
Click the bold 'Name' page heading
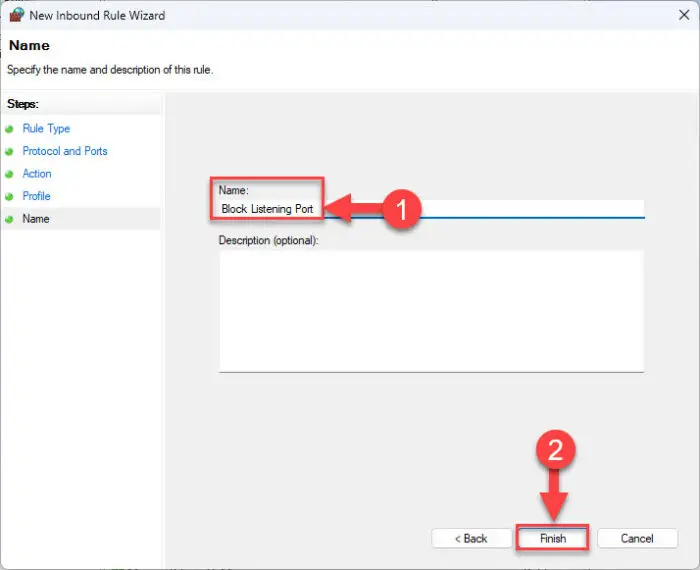pos(29,46)
